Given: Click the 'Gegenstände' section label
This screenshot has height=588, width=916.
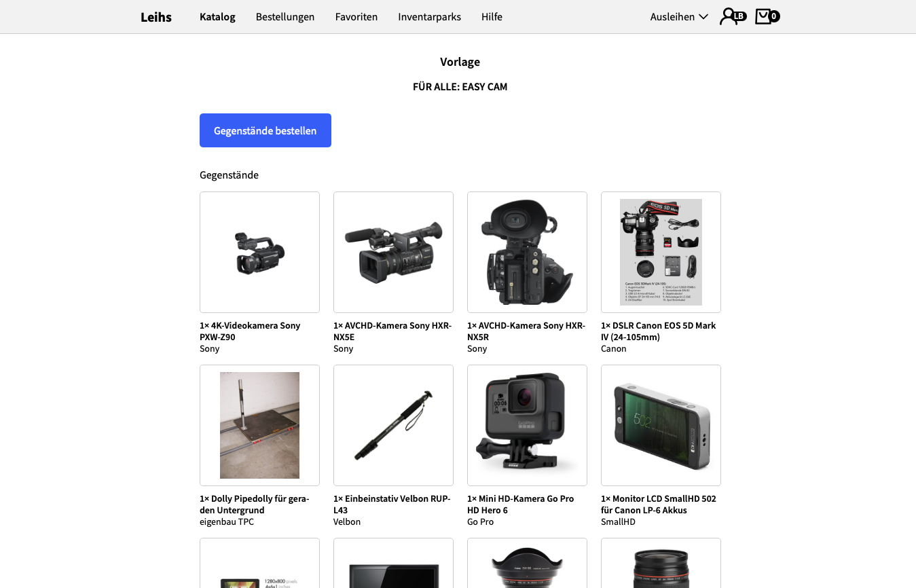Looking at the screenshot, I should (229, 175).
